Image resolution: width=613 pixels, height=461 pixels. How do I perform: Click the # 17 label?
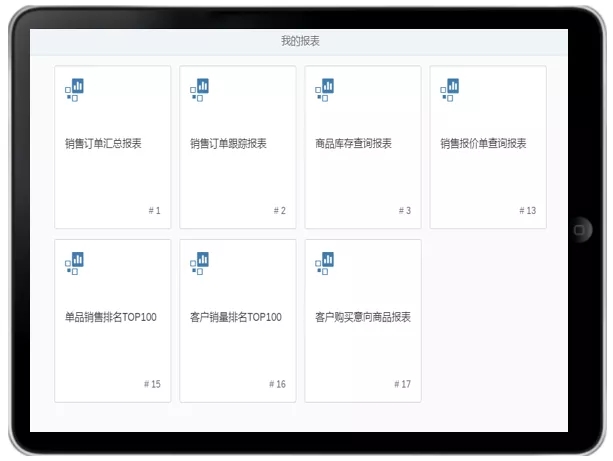click(402, 384)
